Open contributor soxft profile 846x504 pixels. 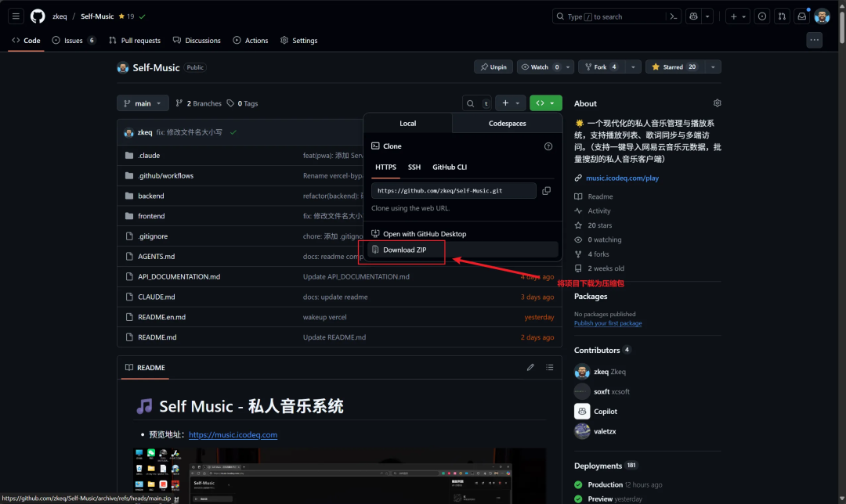(x=602, y=391)
